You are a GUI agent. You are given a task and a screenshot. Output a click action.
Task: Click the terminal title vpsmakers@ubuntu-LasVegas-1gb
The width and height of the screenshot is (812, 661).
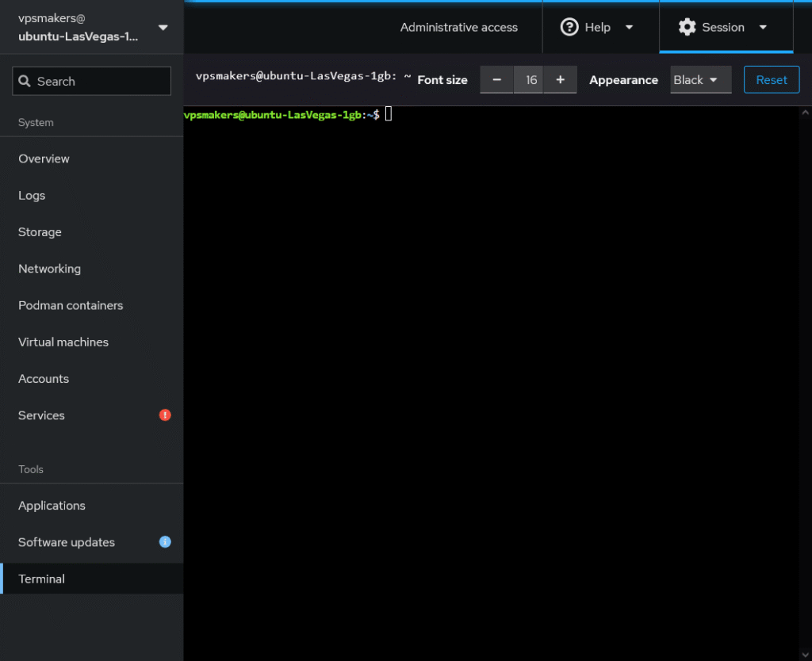point(303,76)
